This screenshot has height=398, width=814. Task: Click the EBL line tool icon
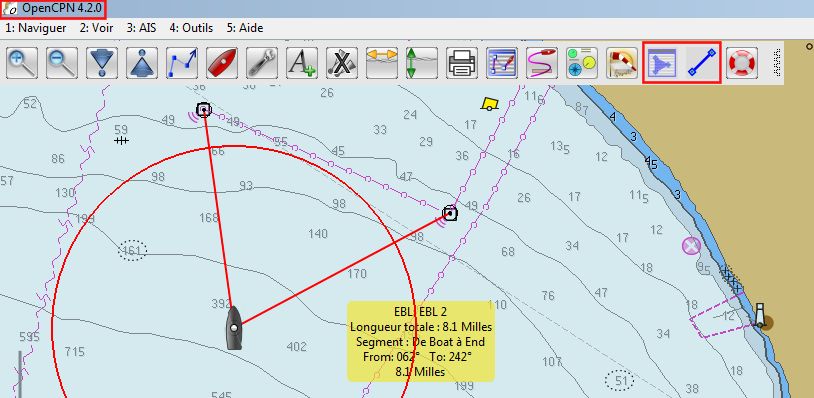click(x=702, y=63)
